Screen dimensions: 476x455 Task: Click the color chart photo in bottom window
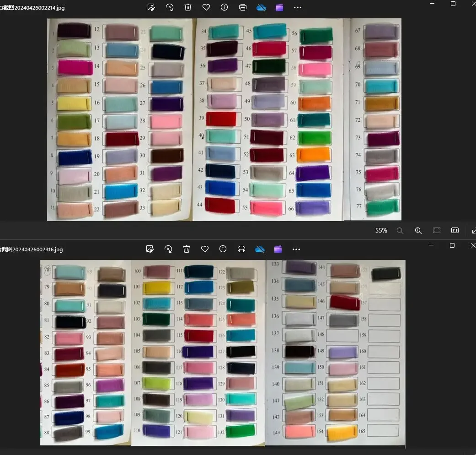coord(223,353)
